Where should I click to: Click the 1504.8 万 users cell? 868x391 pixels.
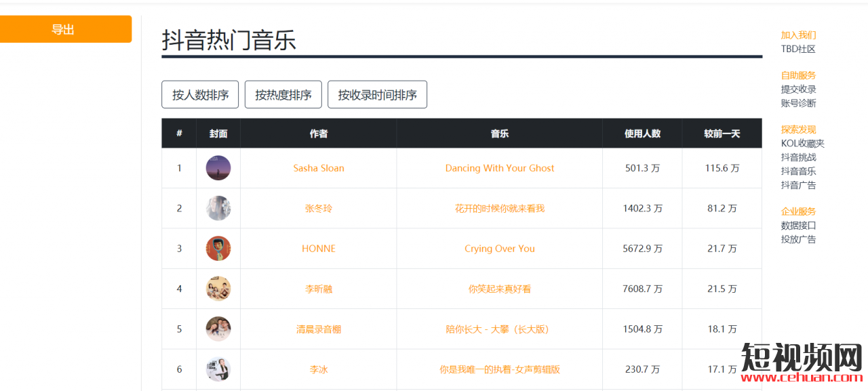[x=642, y=329]
